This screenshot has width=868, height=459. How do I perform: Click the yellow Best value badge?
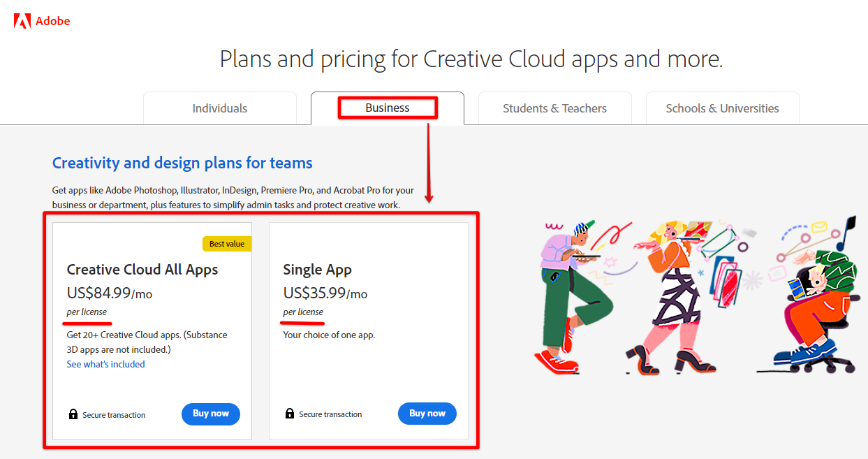pos(227,244)
